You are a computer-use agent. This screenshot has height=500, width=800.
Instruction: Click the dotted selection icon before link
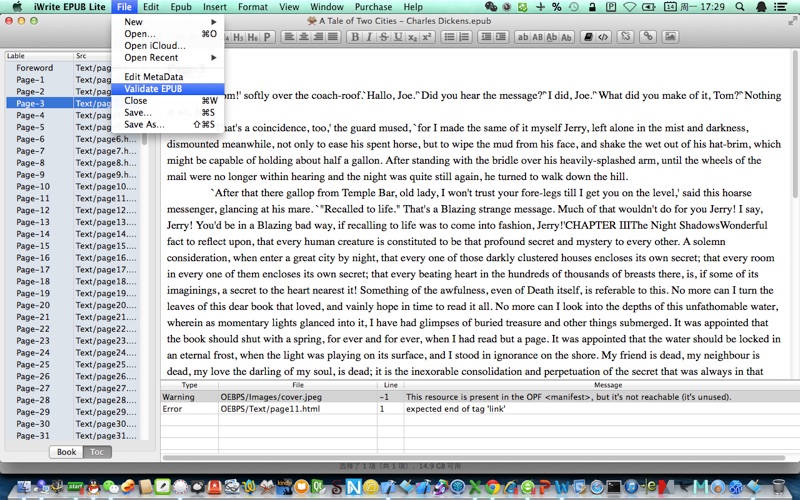click(x=626, y=37)
